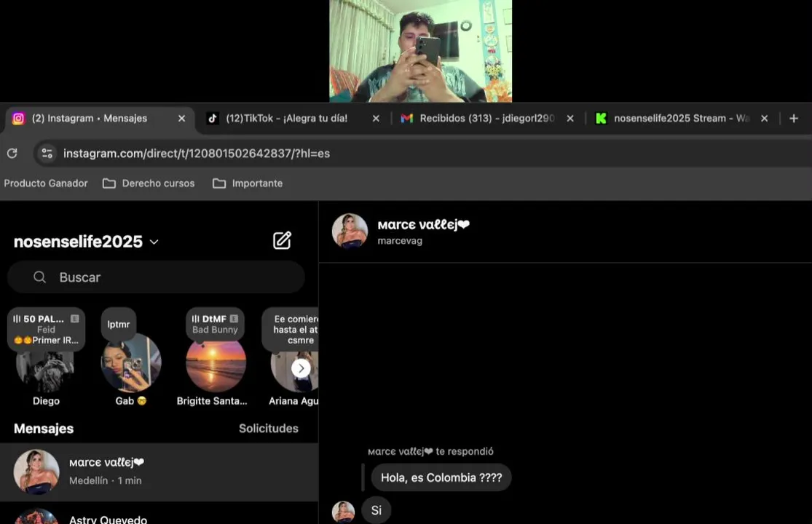Image resolution: width=812 pixels, height=524 pixels.
Task: Click the marce vallej name in chat header
Action: (x=424, y=224)
